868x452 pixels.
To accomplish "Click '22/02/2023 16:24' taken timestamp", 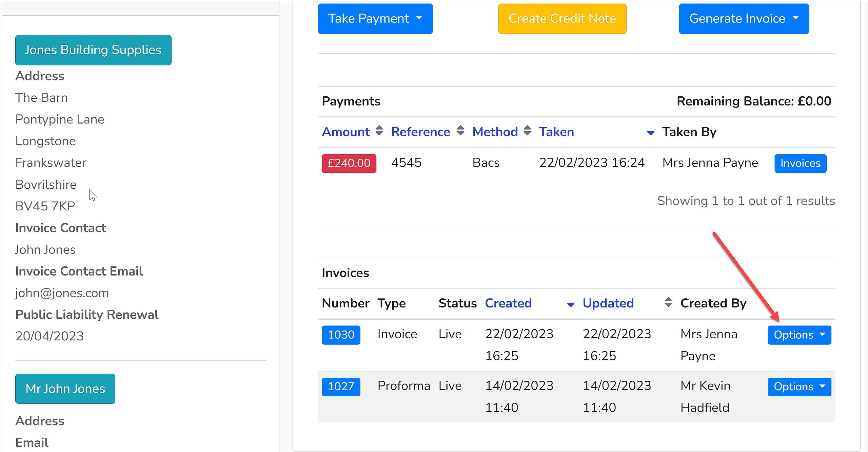I will [x=592, y=163].
